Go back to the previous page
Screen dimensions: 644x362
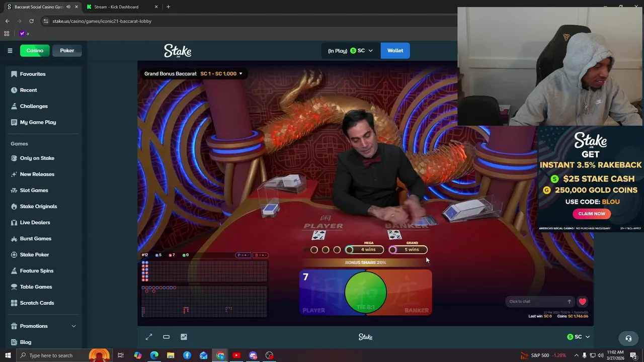(x=7, y=21)
